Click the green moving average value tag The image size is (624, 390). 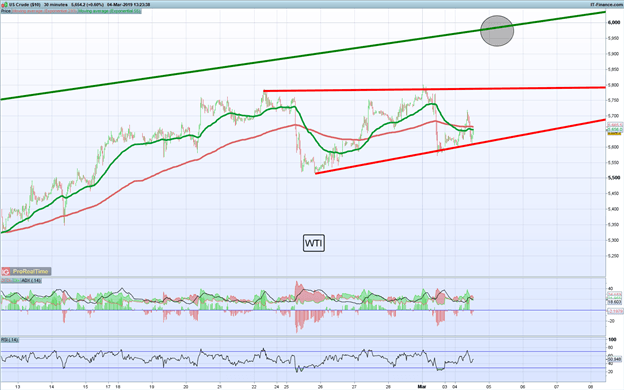pyautogui.click(x=614, y=130)
